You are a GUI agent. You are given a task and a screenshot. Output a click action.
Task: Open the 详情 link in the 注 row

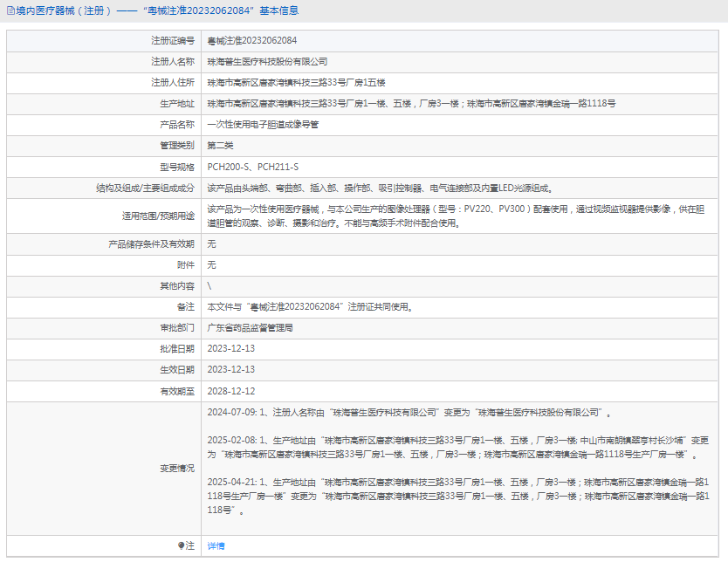216,545
